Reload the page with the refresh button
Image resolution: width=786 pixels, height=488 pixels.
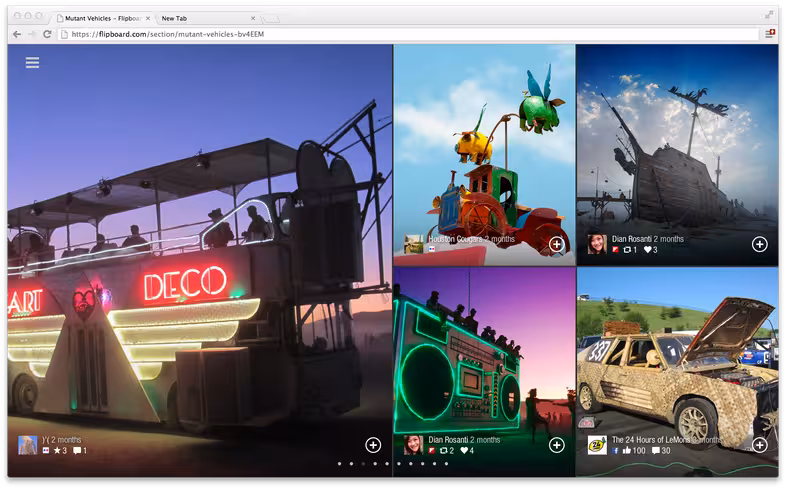[x=47, y=34]
